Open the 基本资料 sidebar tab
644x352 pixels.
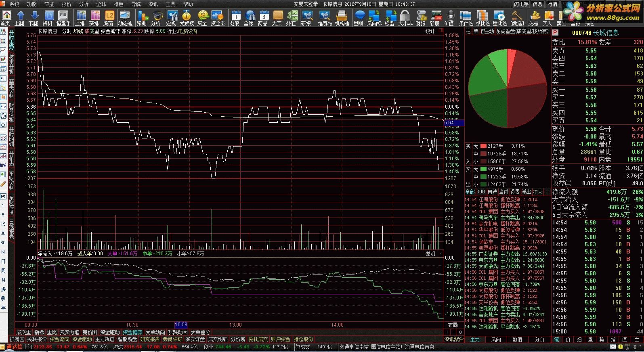pyautogui.click(x=11, y=89)
